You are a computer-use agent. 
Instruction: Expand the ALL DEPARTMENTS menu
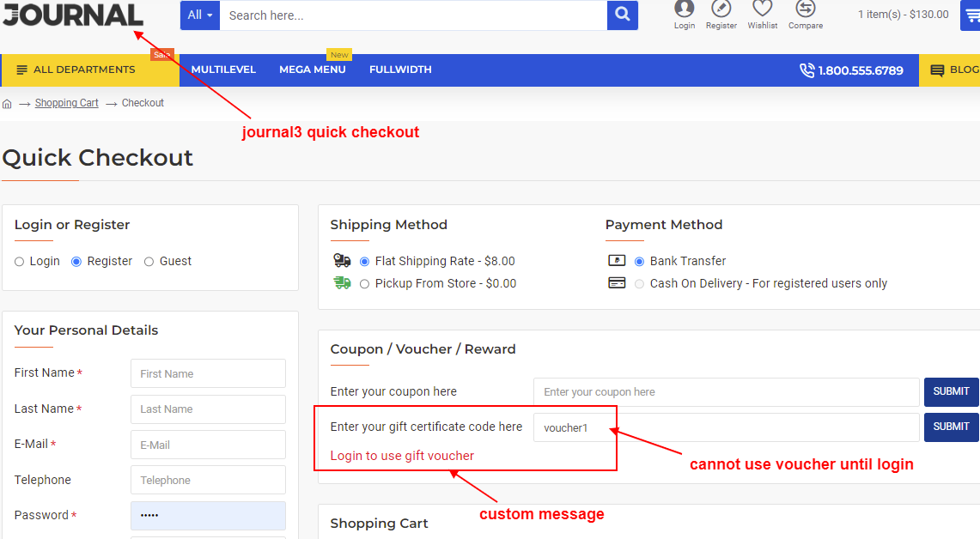point(83,70)
